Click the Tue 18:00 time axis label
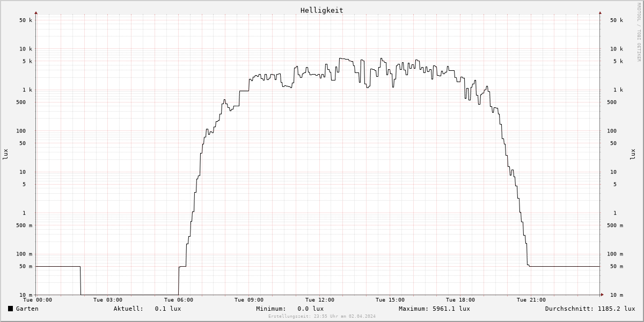The image size is (644, 322). coord(460,300)
